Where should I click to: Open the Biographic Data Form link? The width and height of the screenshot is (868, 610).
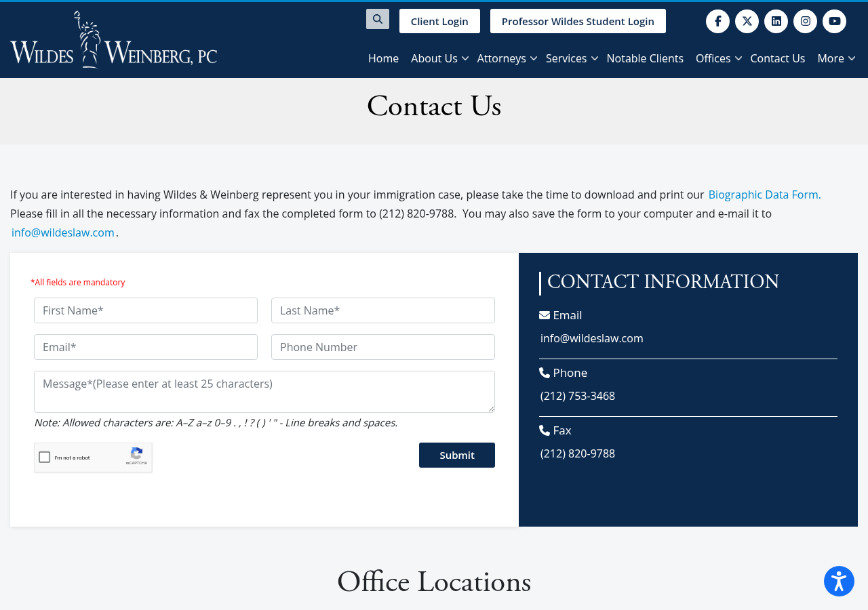click(x=764, y=195)
